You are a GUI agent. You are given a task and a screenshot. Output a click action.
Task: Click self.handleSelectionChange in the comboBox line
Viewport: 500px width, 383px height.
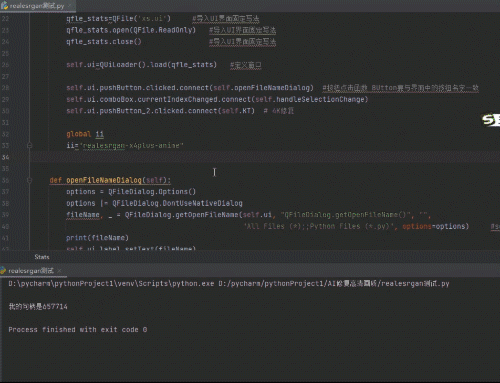(309, 99)
